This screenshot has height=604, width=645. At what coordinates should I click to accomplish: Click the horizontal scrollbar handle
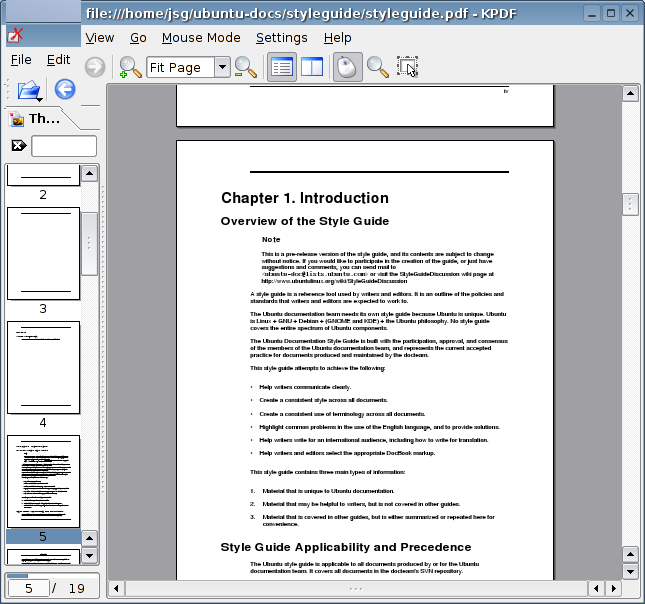point(356,588)
